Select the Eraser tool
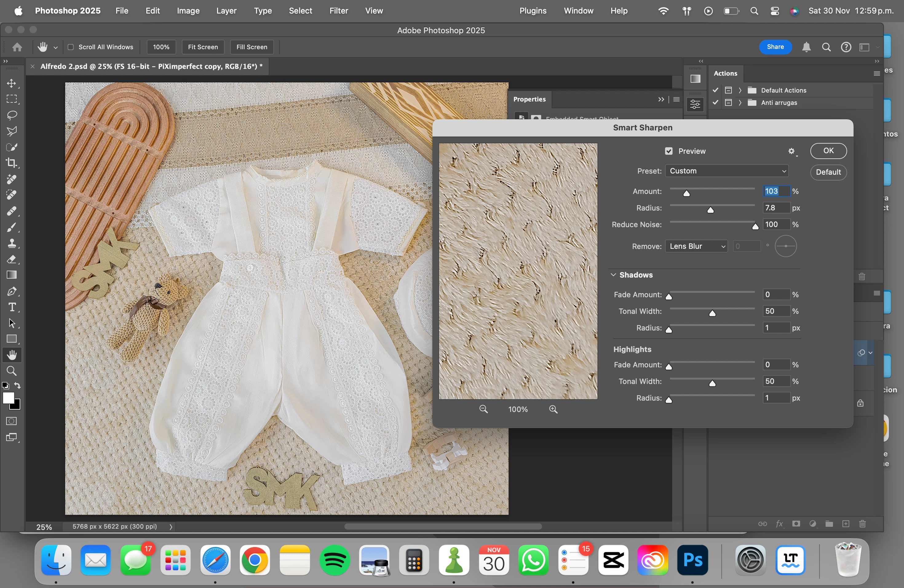The height and width of the screenshot is (588, 904). pyautogui.click(x=12, y=260)
